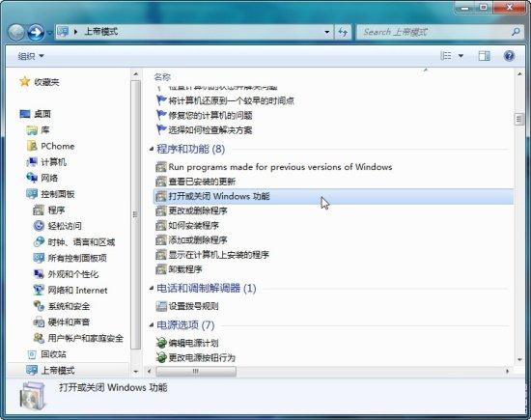Collapse the 电话和调制解调器 (1) group
This screenshot has height=420, width=531.
pyautogui.click(x=152, y=289)
